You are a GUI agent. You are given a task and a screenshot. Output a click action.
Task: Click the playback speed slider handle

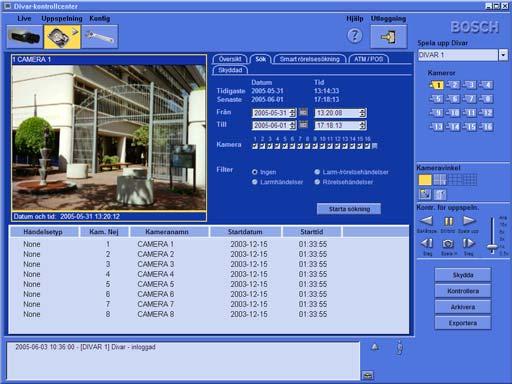pos(492,247)
